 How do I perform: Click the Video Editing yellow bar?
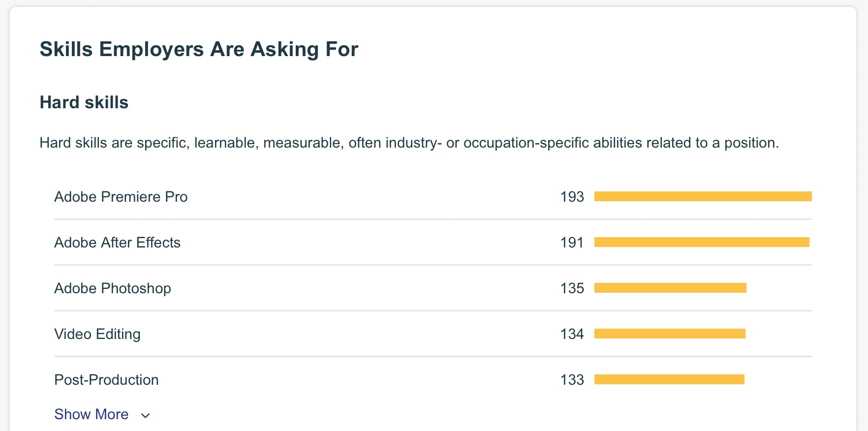point(670,334)
